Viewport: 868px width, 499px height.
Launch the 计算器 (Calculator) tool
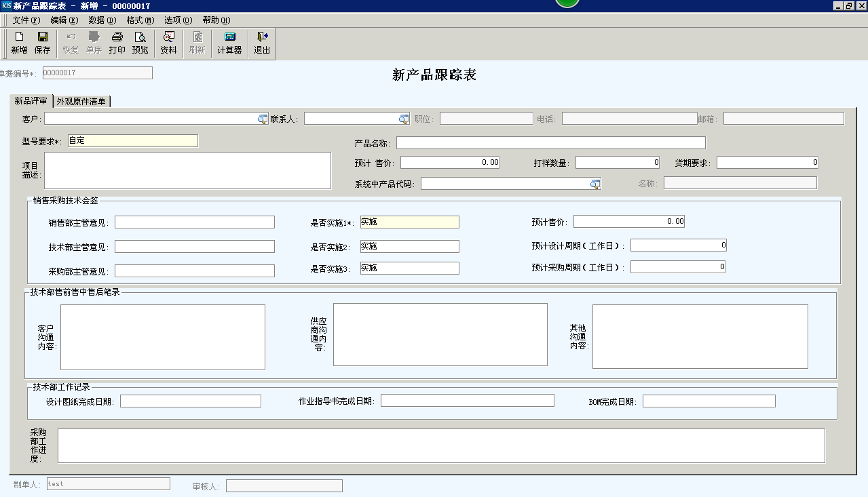coord(229,43)
